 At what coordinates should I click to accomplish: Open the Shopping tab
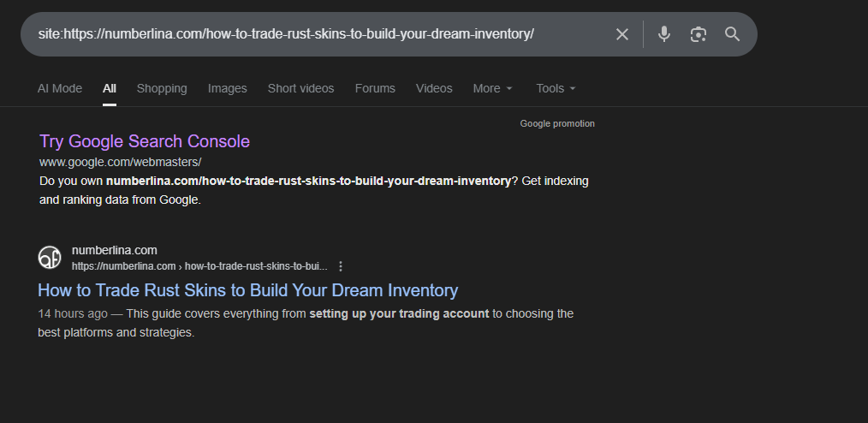tap(162, 88)
